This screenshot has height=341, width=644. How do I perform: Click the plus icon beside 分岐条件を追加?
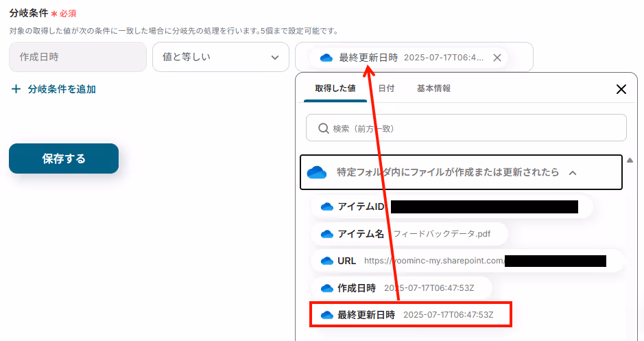(16, 89)
